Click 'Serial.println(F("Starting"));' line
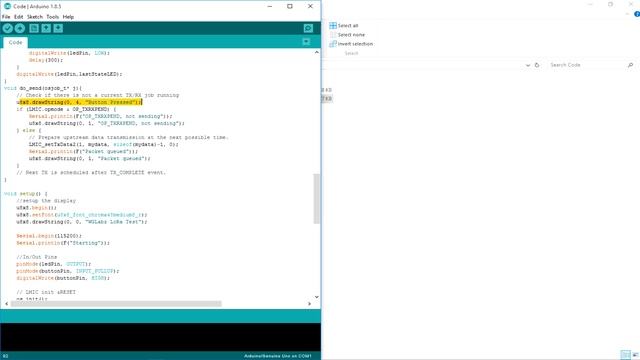 (x=63, y=243)
